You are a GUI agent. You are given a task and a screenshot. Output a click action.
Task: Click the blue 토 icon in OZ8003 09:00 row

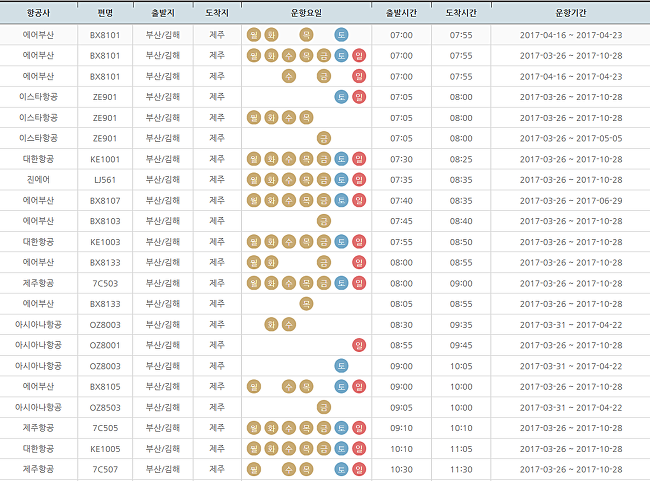click(x=341, y=366)
